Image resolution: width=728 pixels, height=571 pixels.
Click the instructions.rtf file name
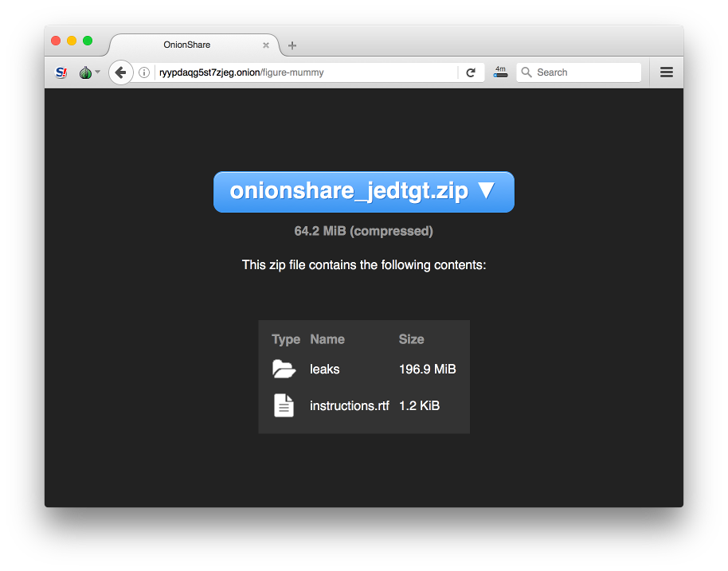pos(349,405)
